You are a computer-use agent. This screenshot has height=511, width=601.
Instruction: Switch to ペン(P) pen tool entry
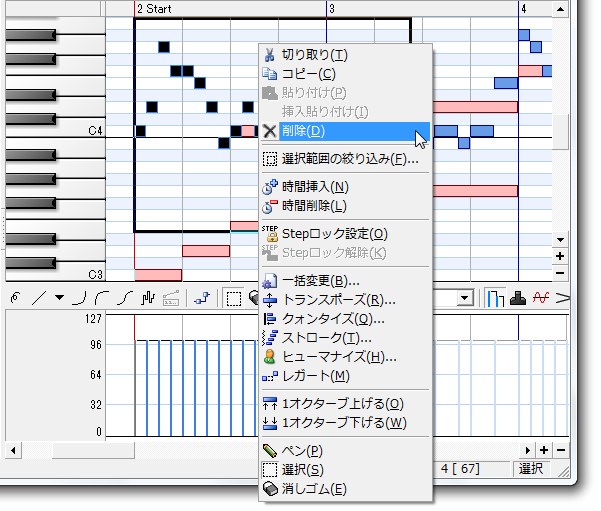pos(345,451)
